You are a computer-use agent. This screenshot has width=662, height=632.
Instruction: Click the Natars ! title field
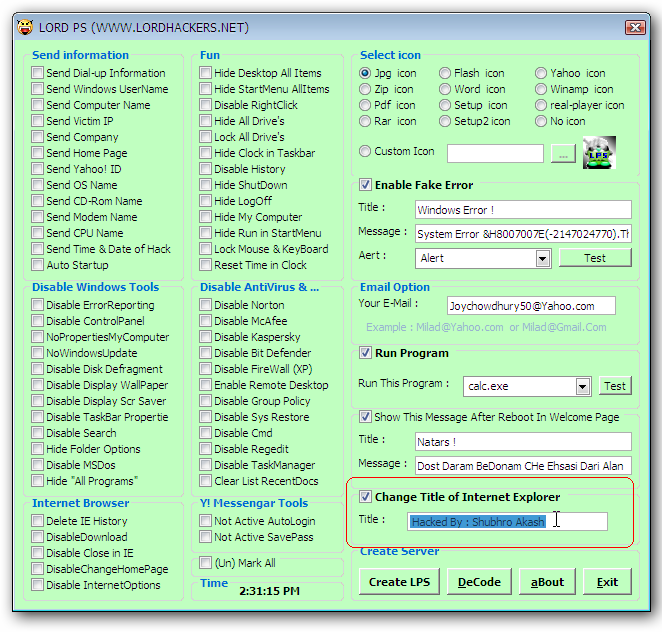click(x=523, y=442)
